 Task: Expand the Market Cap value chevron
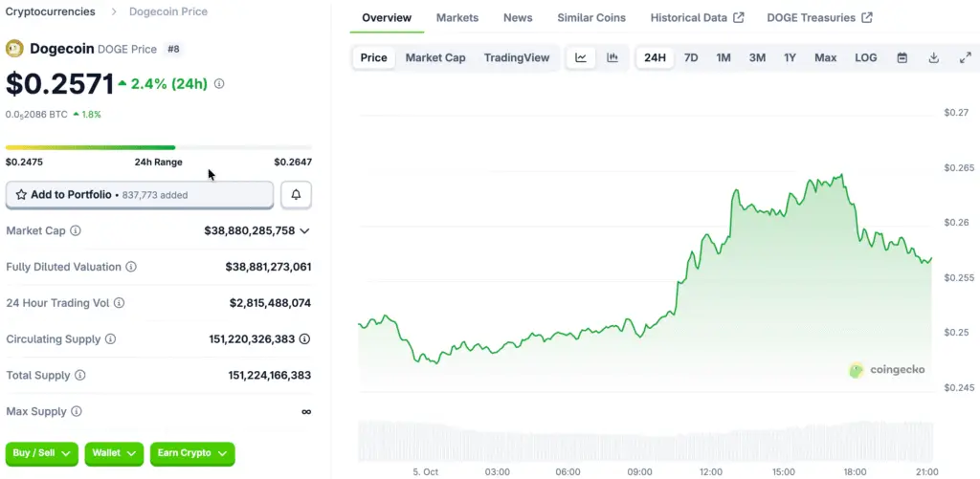click(x=304, y=231)
